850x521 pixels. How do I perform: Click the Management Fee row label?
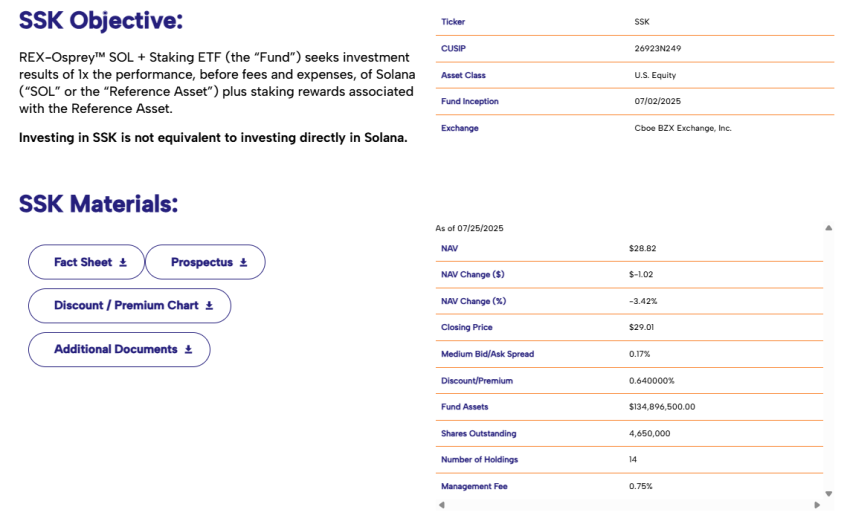(474, 486)
